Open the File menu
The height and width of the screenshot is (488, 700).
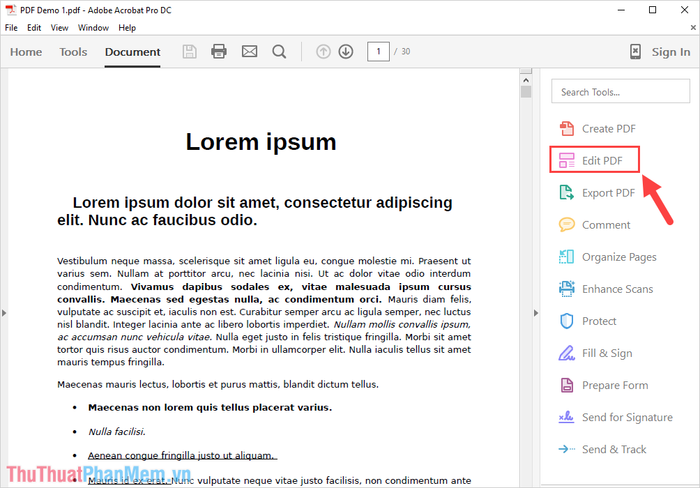[x=11, y=28]
